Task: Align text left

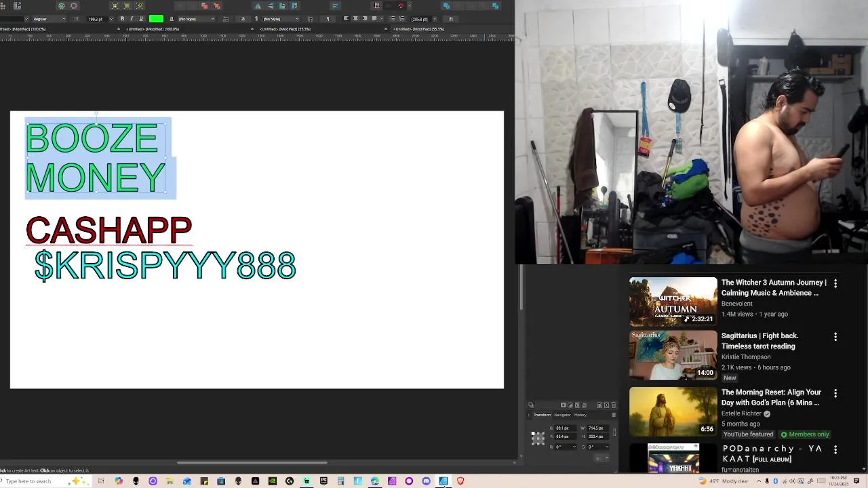Action: coord(346,18)
